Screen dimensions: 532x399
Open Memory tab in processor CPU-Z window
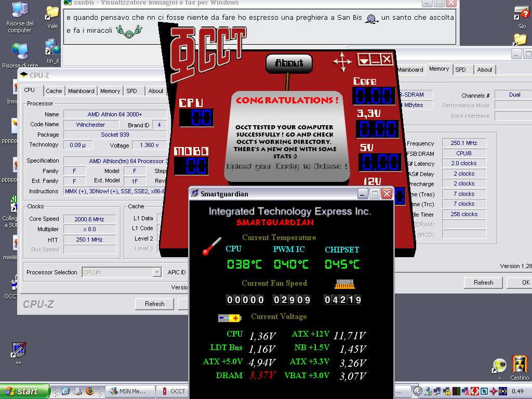click(110, 91)
